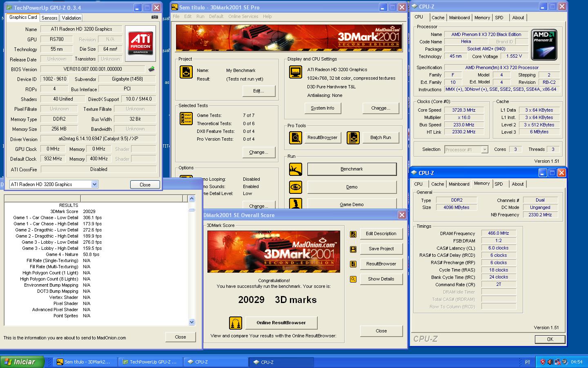The width and height of the screenshot is (588, 368).
Task: Click the volume tray icon
Action: (550, 362)
